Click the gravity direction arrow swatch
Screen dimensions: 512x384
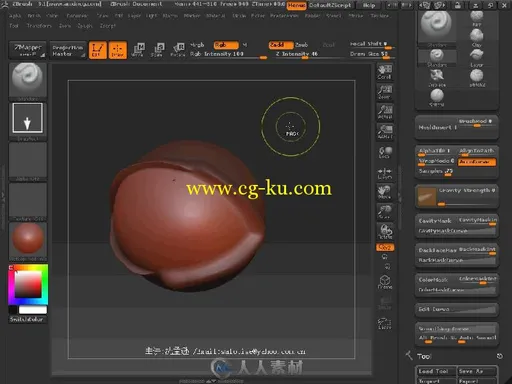[x=427, y=196]
